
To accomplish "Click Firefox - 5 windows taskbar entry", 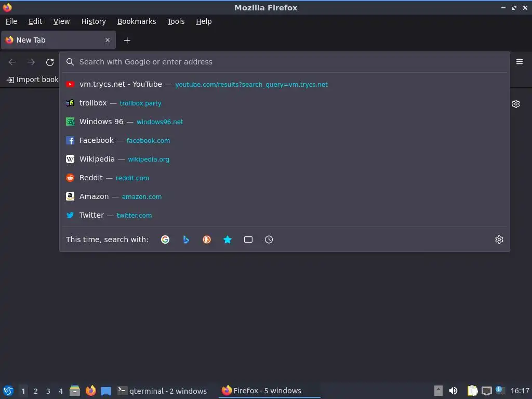I will [x=270, y=391].
